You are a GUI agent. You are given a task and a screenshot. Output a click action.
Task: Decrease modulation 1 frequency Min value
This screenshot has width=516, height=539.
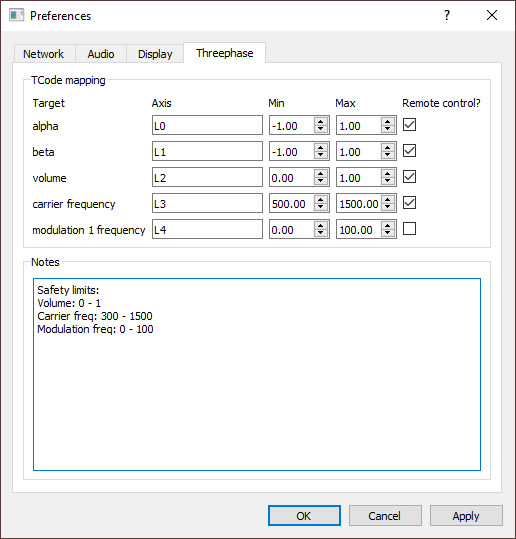click(321, 233)
